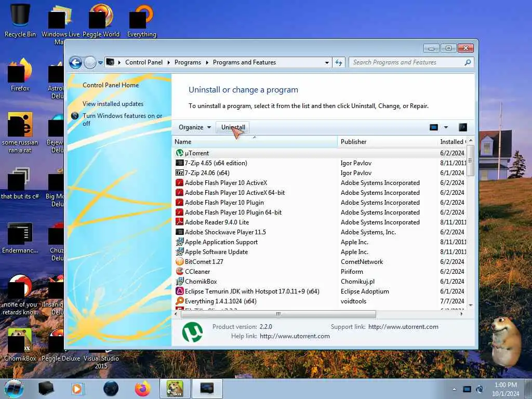
Task: Expand breadcrumb arrow before Control Panel
Action: click(x=119, y=62)
